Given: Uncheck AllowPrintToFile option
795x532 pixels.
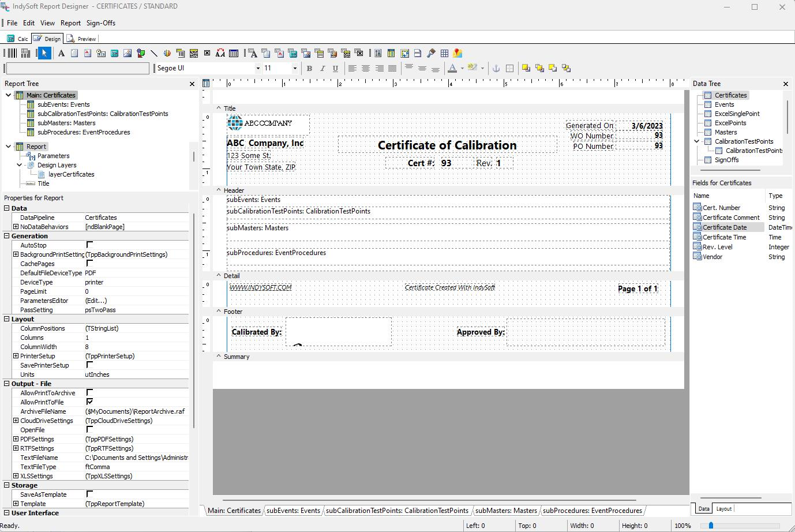Looking at the screenshot, I should 89,402.
